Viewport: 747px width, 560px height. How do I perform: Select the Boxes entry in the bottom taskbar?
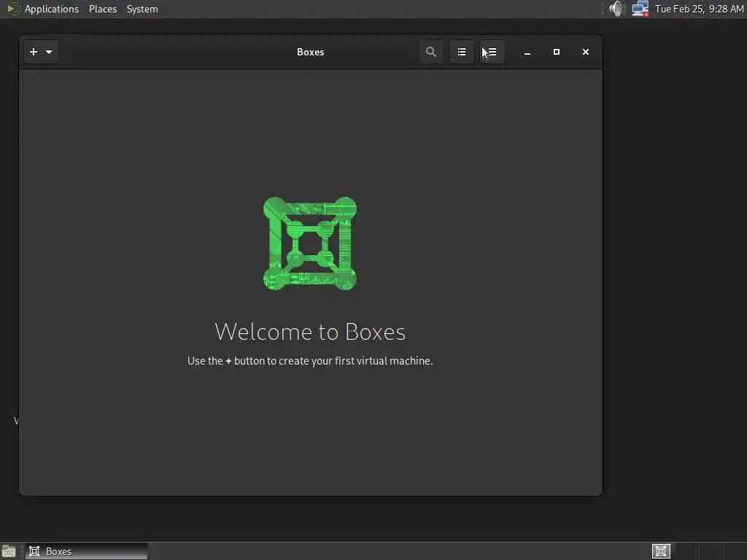(x=86, y=551)
